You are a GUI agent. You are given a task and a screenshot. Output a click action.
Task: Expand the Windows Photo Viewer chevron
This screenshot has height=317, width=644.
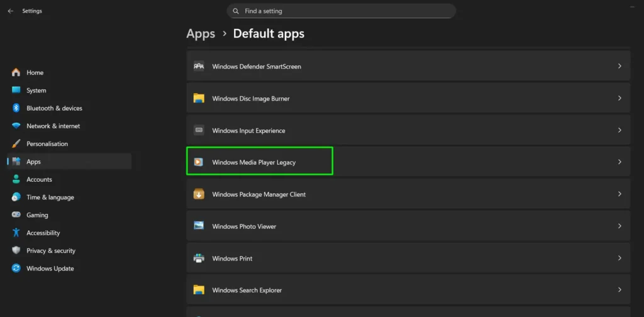coord(619,226)
